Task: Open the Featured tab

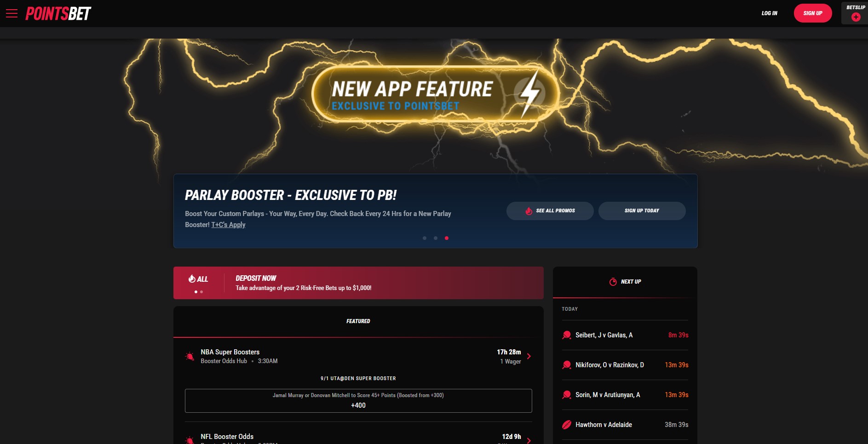Action: tap(358, 321)
